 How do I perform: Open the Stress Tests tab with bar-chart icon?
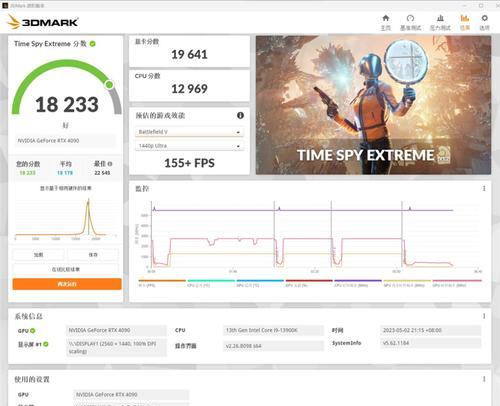pos(440,22)
